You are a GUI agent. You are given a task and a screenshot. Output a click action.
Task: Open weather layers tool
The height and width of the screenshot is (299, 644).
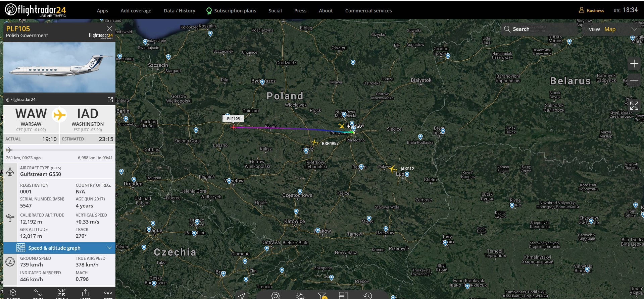pyautogui.click(x=300, y=296)
